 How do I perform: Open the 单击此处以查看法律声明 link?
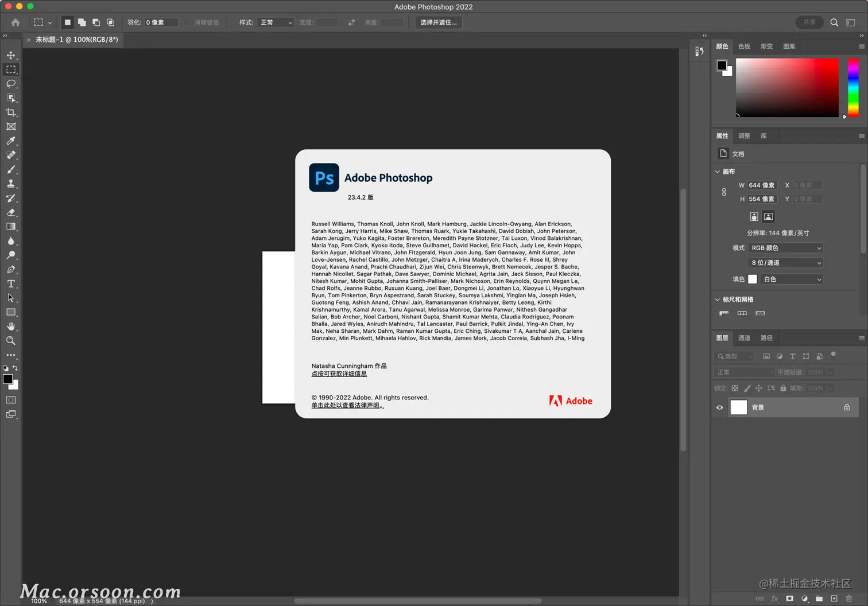(347, 405)
